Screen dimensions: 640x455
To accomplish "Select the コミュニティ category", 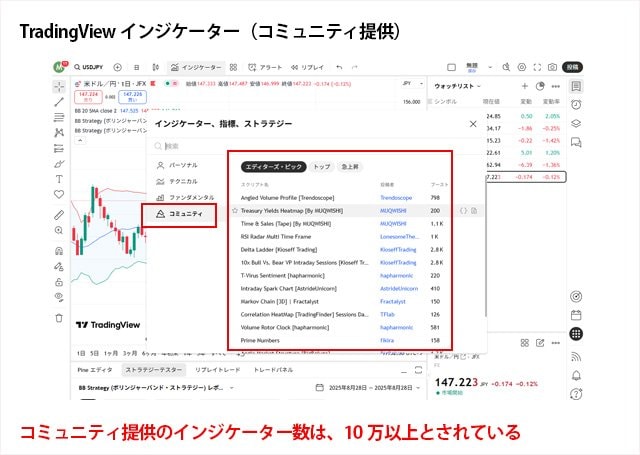I will (180, 214).
